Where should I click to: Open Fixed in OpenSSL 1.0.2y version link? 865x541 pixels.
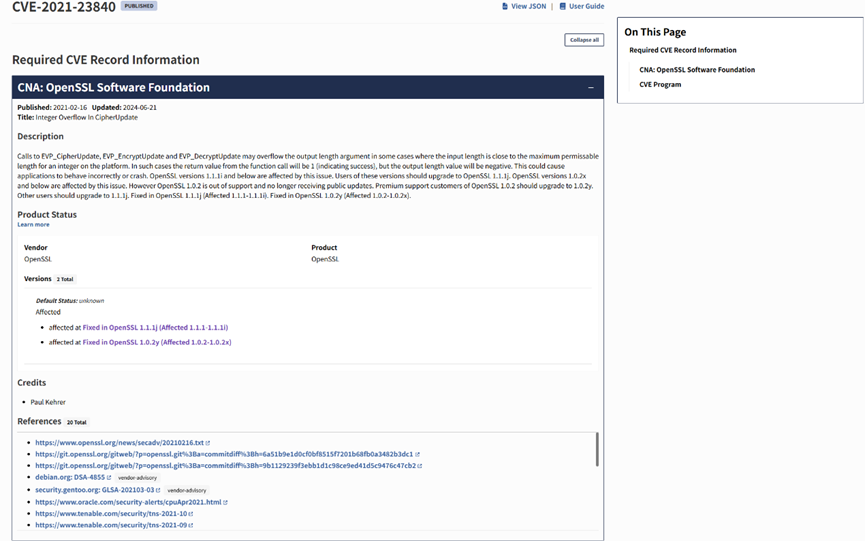157,342
